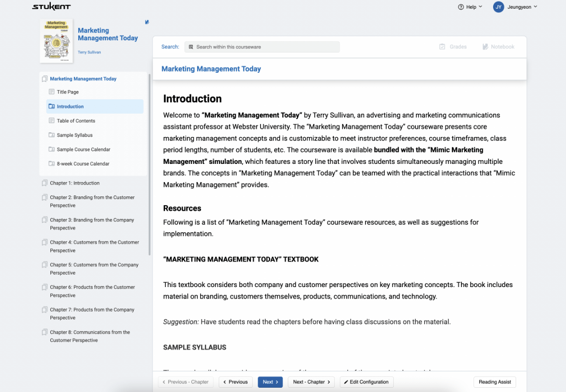This screenshot has width=566, height=392.
Task: Click the notebook pencil icon beside book title
Action: [x=147, y=22]
